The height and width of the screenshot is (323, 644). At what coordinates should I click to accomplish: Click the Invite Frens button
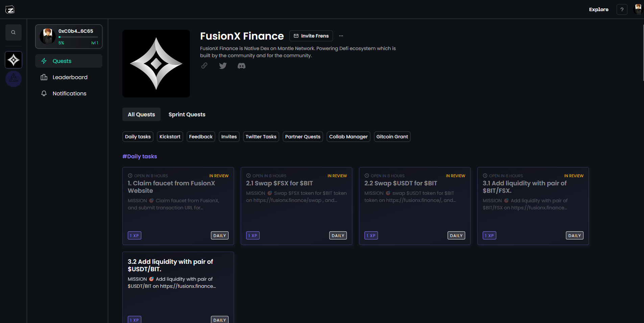(x=311, y=36)
